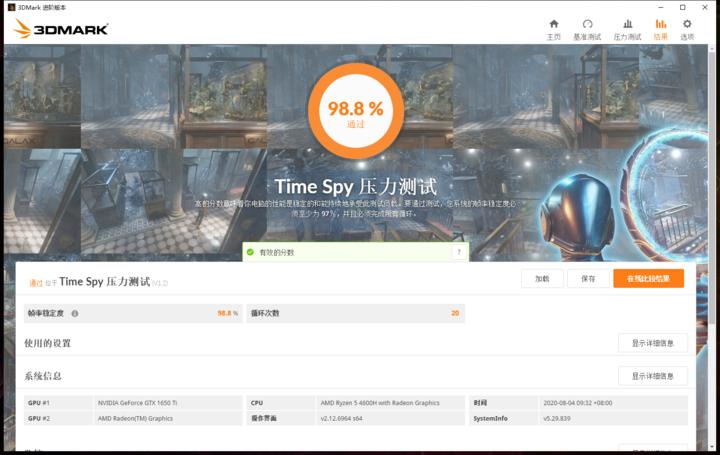
Task: Click the green valid score checkmark icon
Action: (250, 252)
